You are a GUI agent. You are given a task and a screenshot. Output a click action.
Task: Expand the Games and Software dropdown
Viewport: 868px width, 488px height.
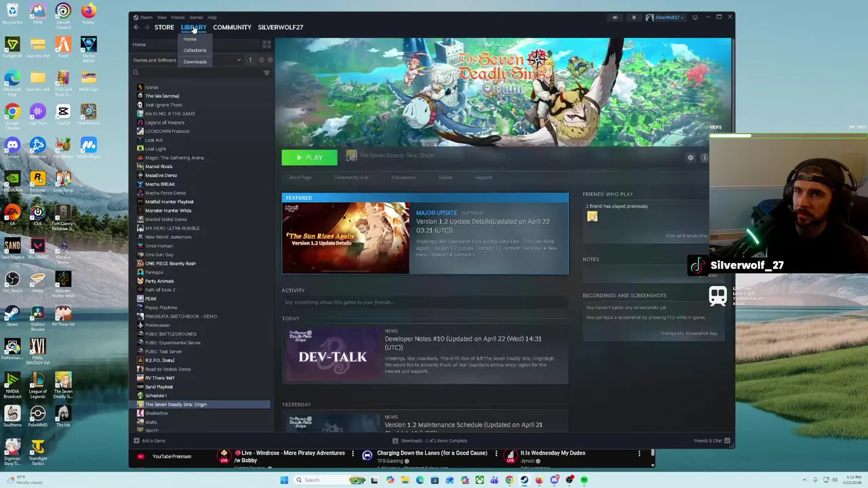(x=239, y=60)
